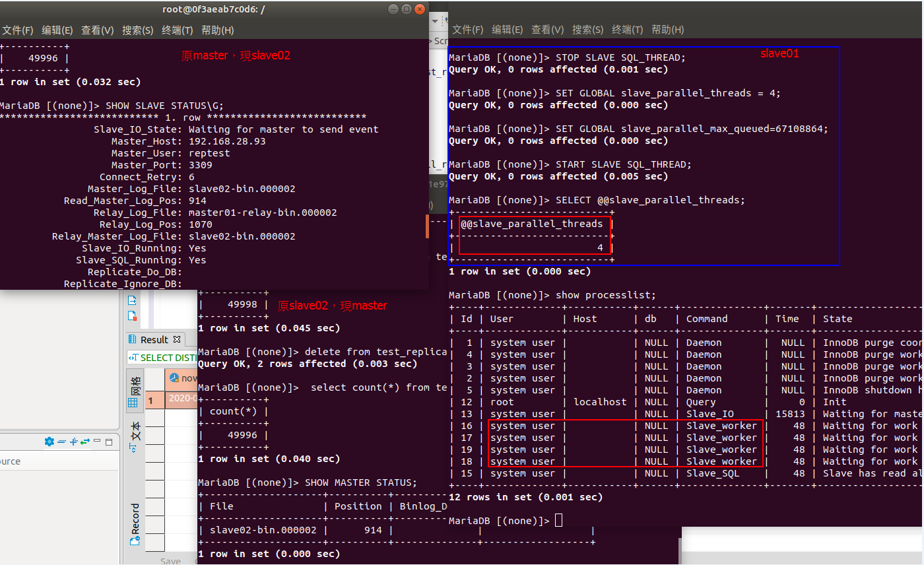Open 帮助(H) menu in slave01 terminal
Image resolution: width=924 pixels, height=565 pixels.
[x=667, y=30]
